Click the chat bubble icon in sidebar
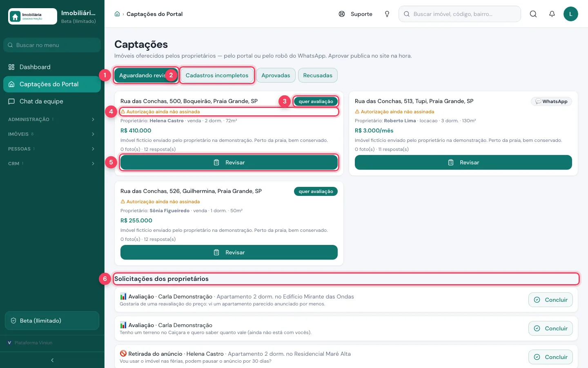This screenshot has height=368, width=588. (11, 101)
